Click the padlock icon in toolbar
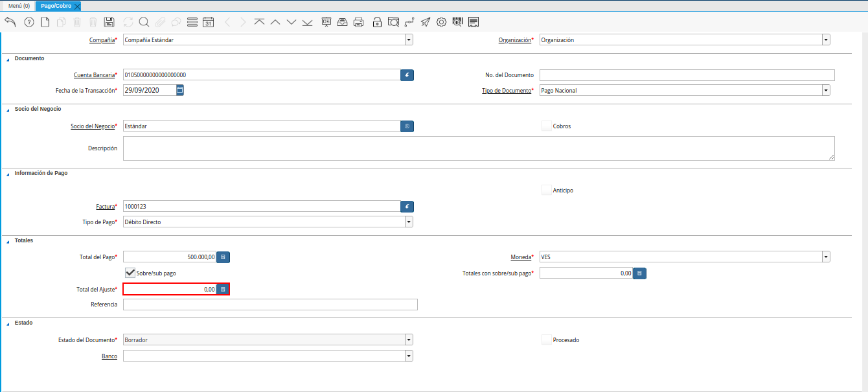868x392 pixels. [377, 22]
